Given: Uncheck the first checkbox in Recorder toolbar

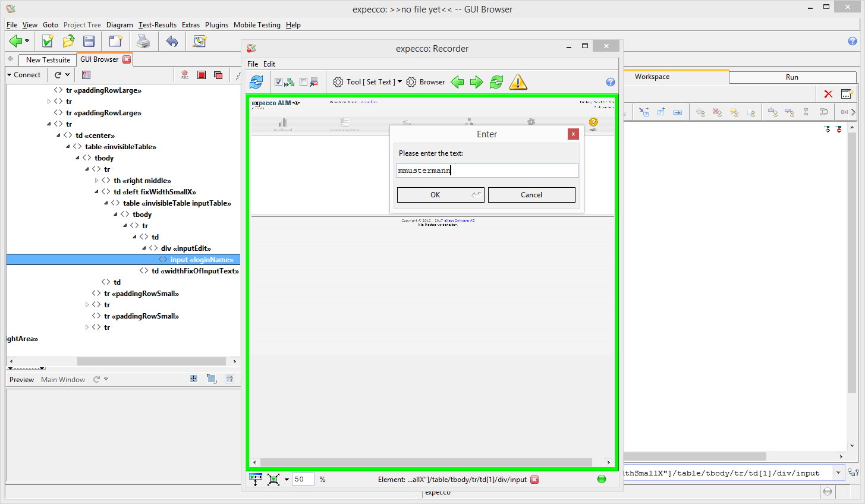Looking at the screenshot, I should 278,82.
